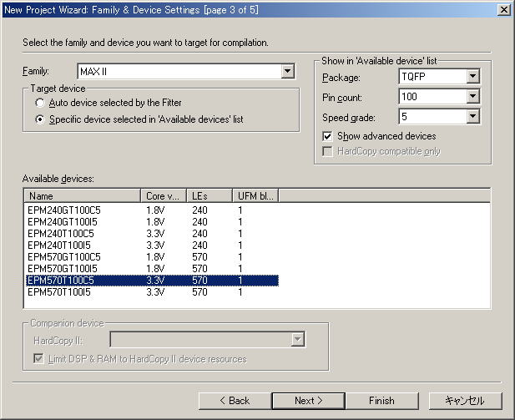515x420 pixels.
Task: Select device EPM240GT100C5 in the list
Action: pyautogui.click(x=152, y=210)
